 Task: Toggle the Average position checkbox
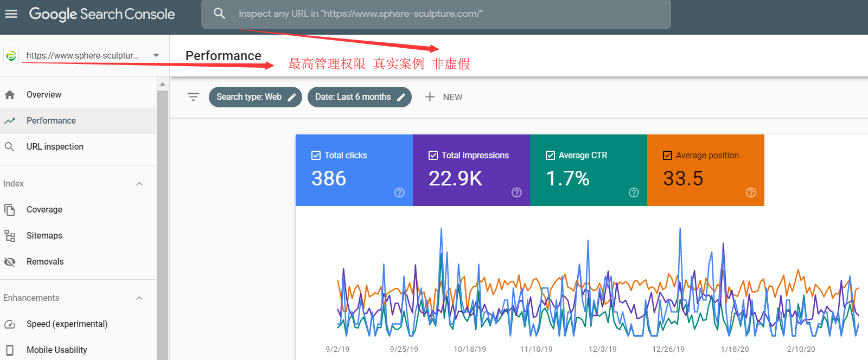(667, 156)
